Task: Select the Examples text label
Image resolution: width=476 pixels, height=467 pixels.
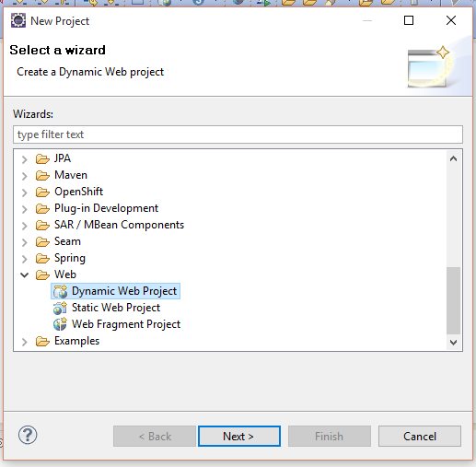Action: click(76, 341)
